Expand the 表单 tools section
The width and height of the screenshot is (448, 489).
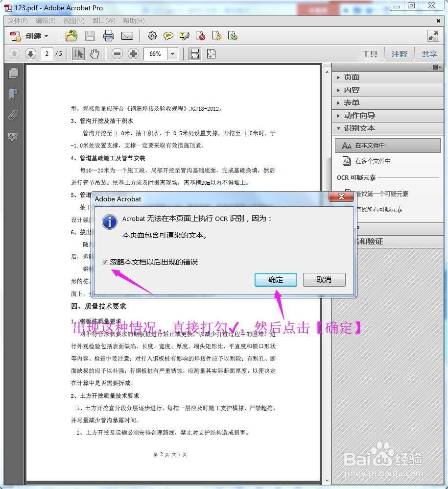388,103
